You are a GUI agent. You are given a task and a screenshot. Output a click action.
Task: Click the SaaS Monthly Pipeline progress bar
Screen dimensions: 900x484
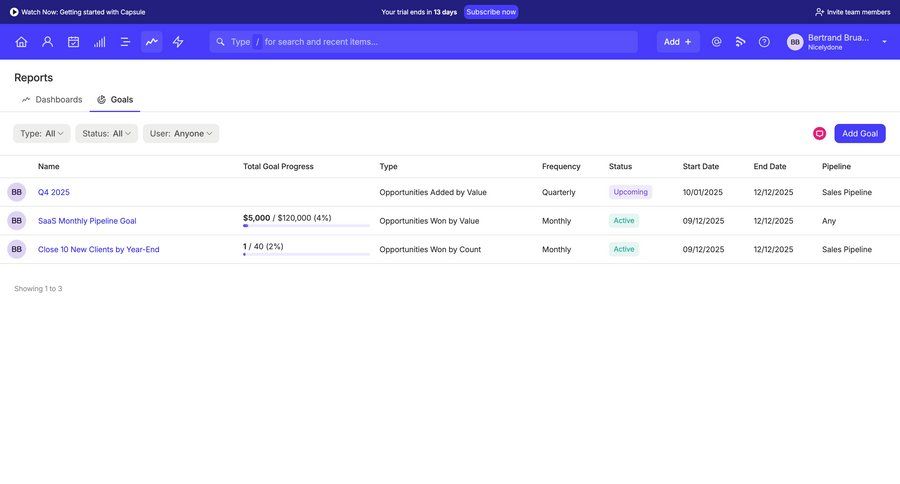(x=306, y=226)
